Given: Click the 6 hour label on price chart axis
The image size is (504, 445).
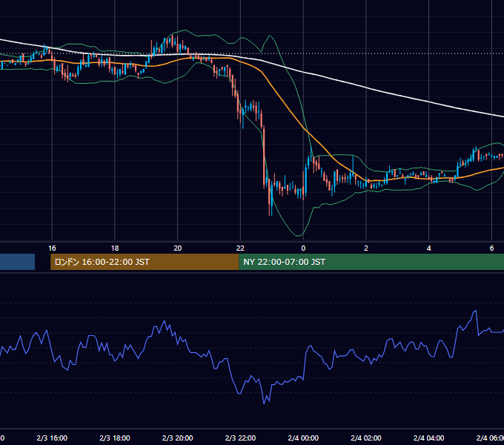Looking at the screenshot, I should coord(491,248).
